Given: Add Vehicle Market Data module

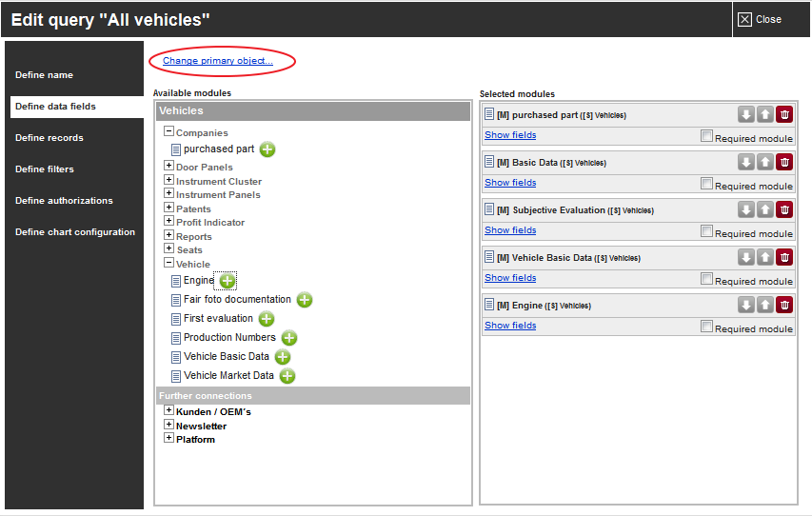Looking at the screenshot, I should click(287, 376).
